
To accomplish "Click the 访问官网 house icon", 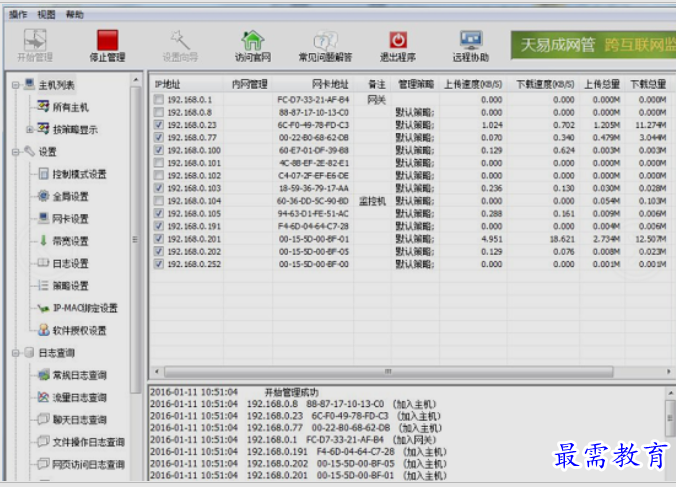I will pyautogui.click(x=252, y=40).
